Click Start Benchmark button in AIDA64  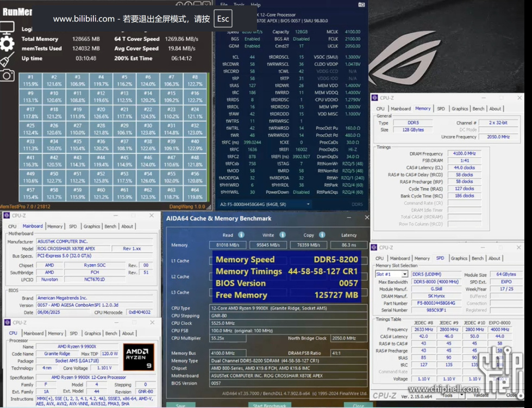(270, 406)
